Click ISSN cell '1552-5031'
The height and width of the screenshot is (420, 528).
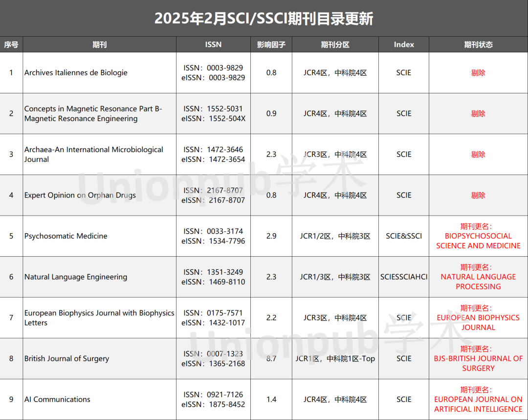click(x=213, y=113)
